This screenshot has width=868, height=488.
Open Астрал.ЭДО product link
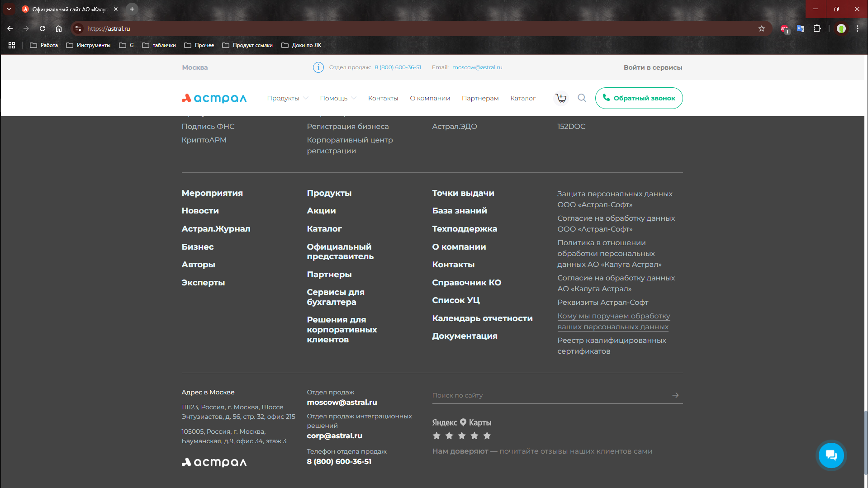(x=454, y=127)
